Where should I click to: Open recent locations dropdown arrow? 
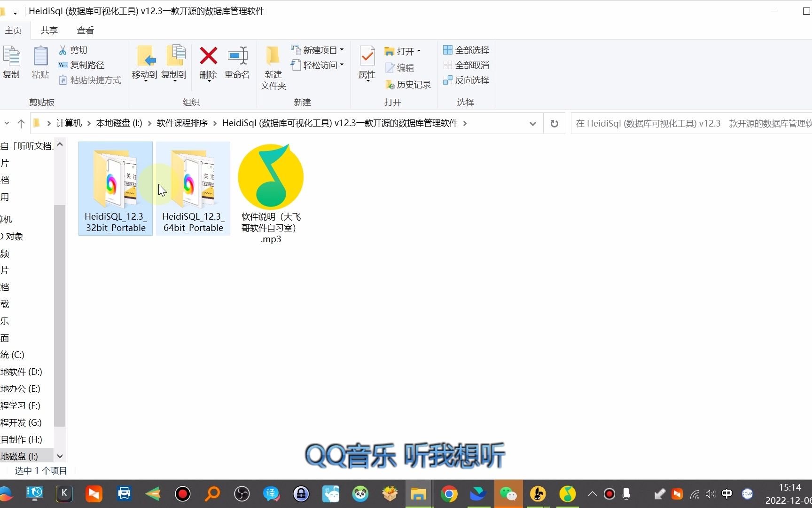(x=7, y=123)
